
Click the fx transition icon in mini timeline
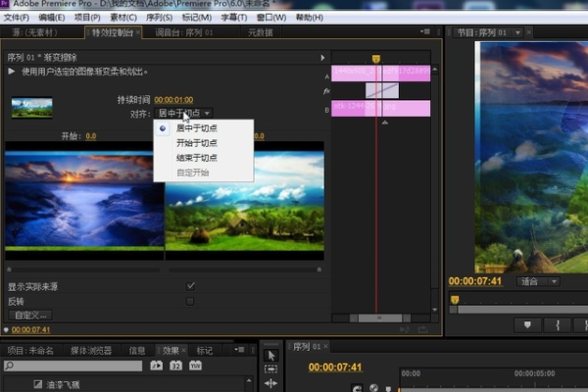click(x=326, y=91)
